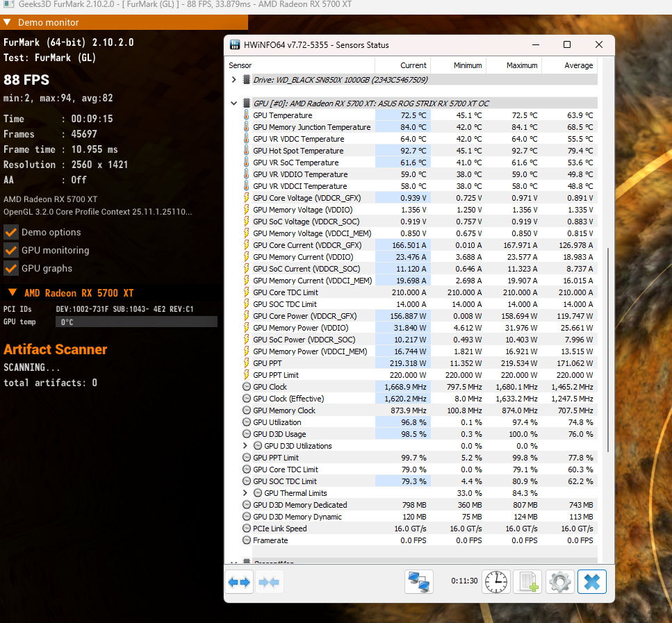Open HWiNFO sensor settings gear

(x=559, y=582)
